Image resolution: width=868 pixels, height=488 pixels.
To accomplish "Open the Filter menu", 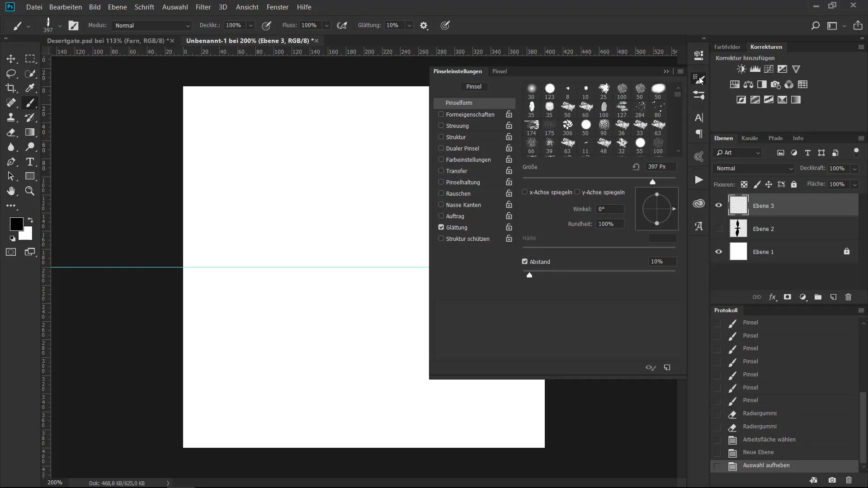I will coord(203,7).
